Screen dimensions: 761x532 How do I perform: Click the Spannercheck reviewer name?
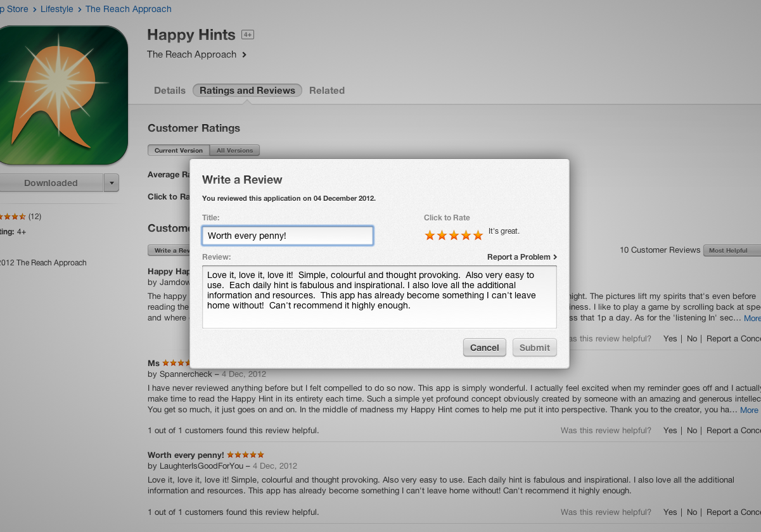pyautogui.click(x=184, y=374)
